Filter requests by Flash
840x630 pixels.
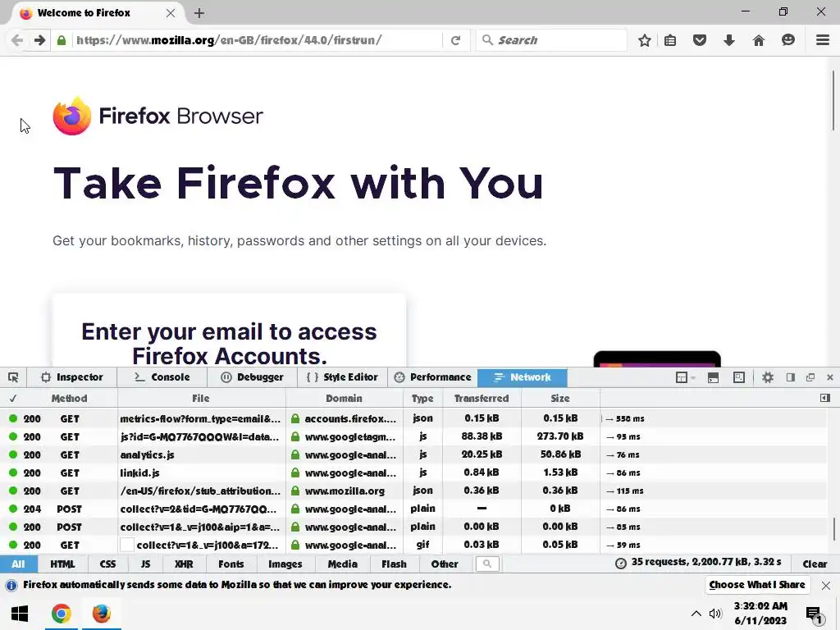394,564
